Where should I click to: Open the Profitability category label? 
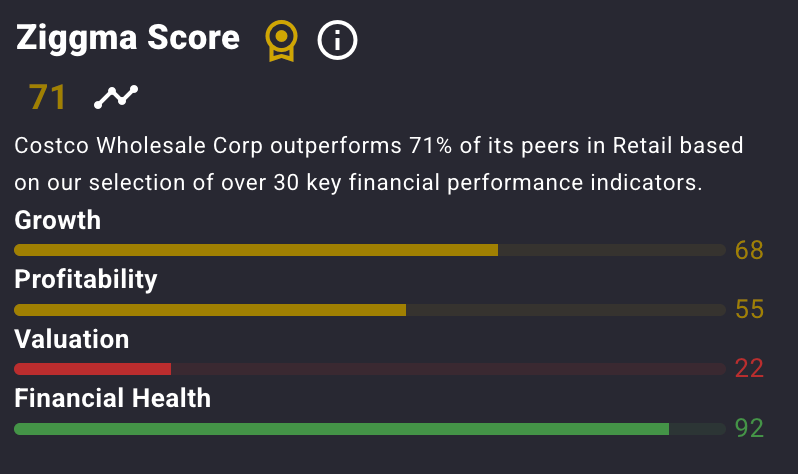point(86,279)
